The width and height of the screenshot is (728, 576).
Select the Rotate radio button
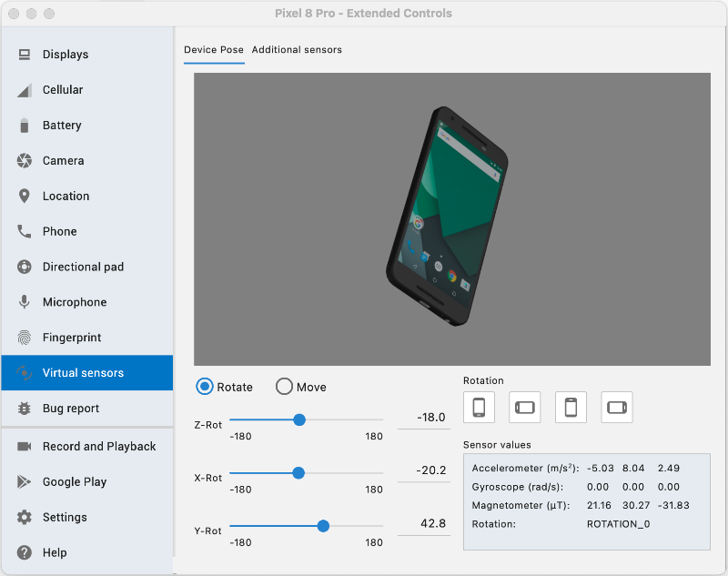coord(204,387)
